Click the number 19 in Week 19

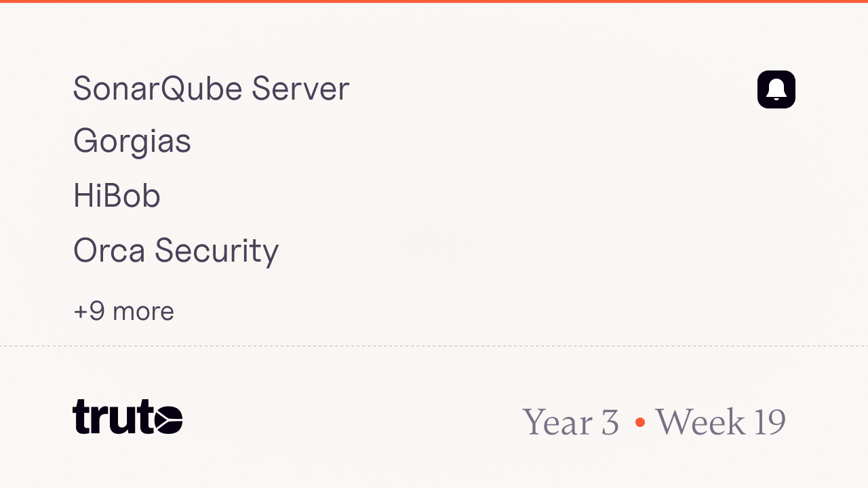[770, 422]
